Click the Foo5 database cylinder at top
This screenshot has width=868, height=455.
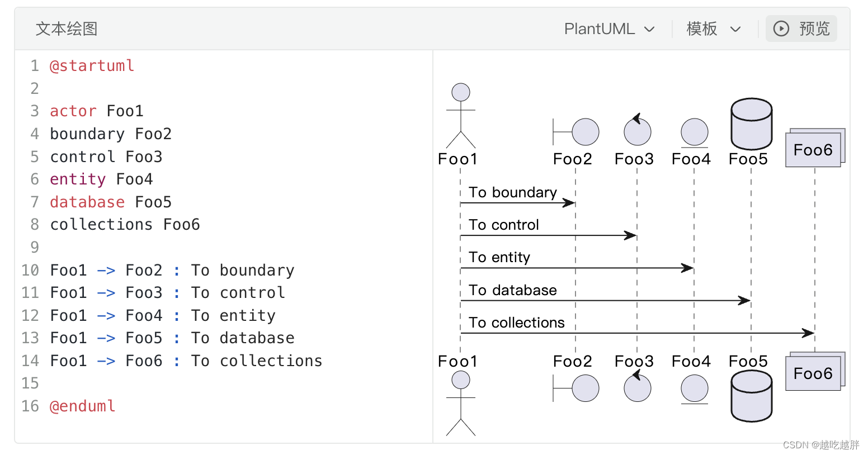pos(751,124)
